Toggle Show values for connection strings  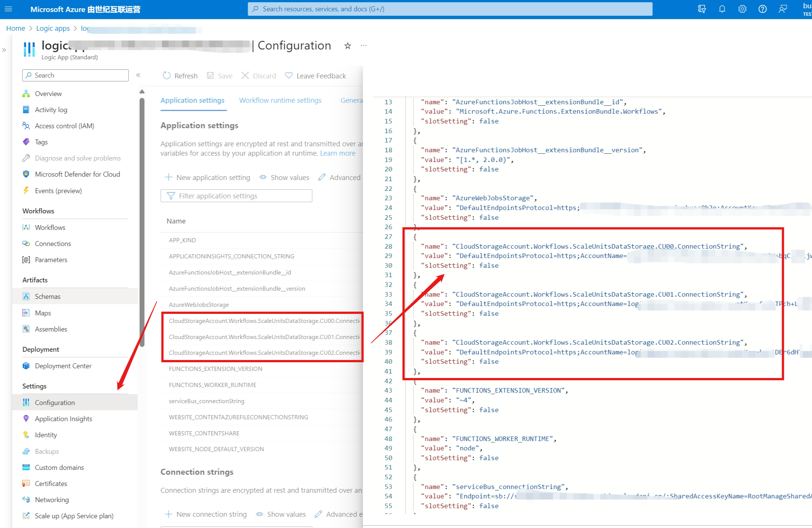coord(281,514)
